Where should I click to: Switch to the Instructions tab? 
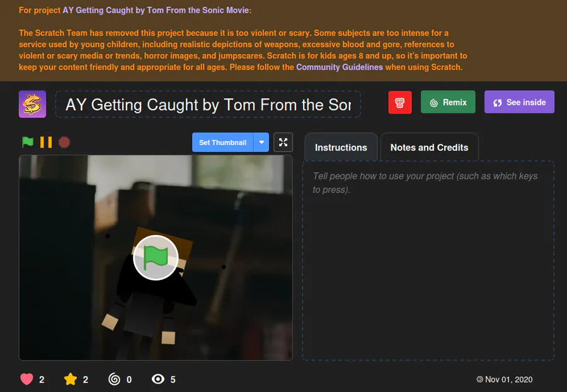341,147
